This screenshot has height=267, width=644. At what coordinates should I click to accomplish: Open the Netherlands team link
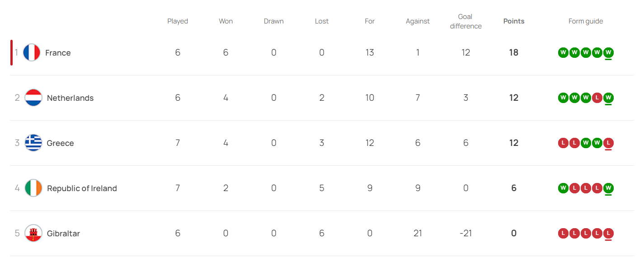tap(70, 98)
